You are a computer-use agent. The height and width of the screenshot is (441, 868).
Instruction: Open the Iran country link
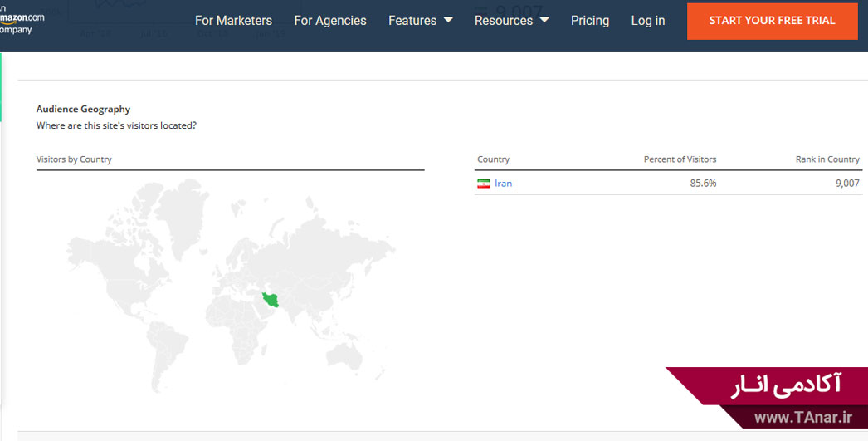504,184
